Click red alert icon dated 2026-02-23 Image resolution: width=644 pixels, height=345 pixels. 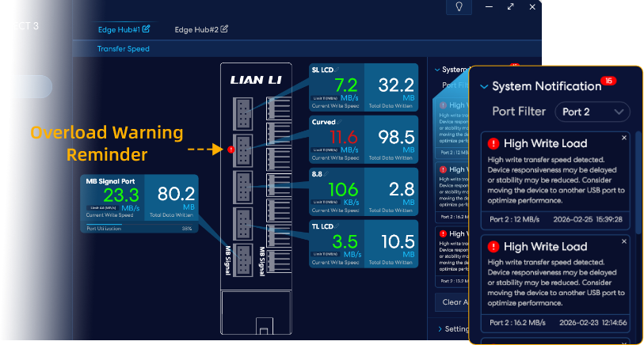click(493, 247)
